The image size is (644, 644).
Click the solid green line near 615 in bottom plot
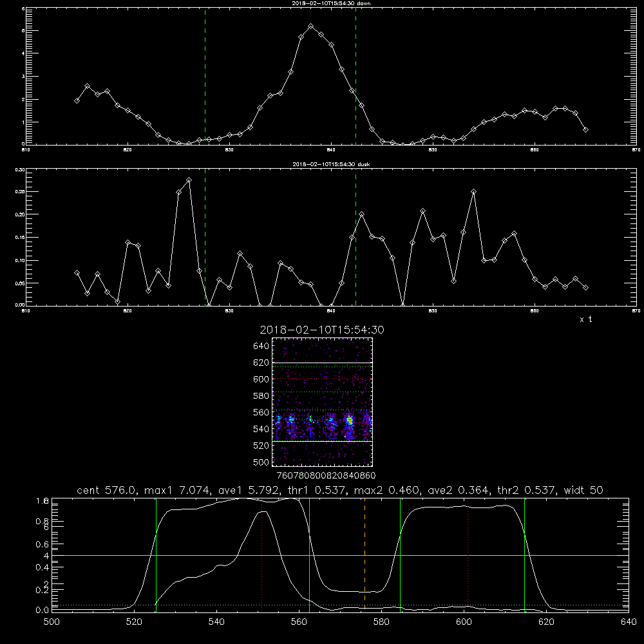[524, 554]
